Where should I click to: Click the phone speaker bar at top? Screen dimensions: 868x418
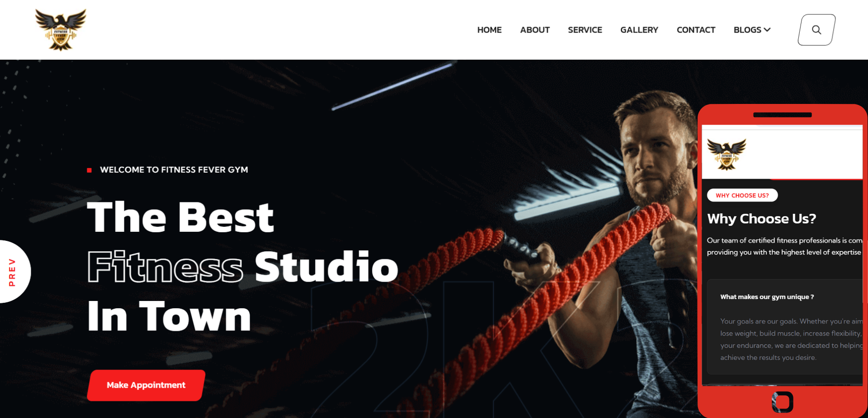(783, 115)
